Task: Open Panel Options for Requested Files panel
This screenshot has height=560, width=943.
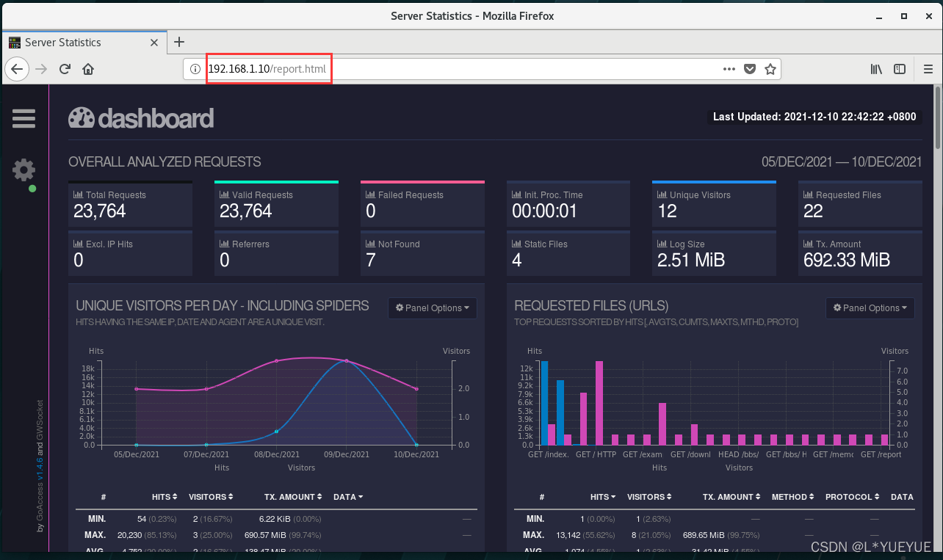Action: pos(870,308)
